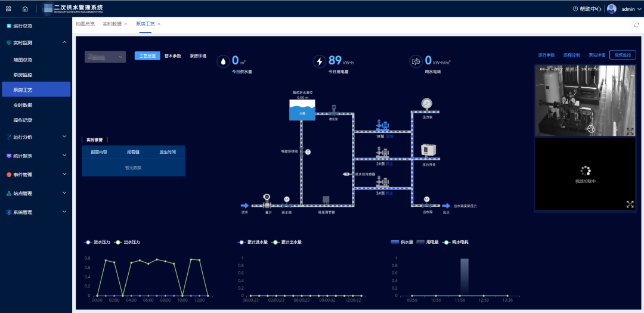Open the 泵站详情 link
Screen dimensions: 644x313
(x=597, y=55)
